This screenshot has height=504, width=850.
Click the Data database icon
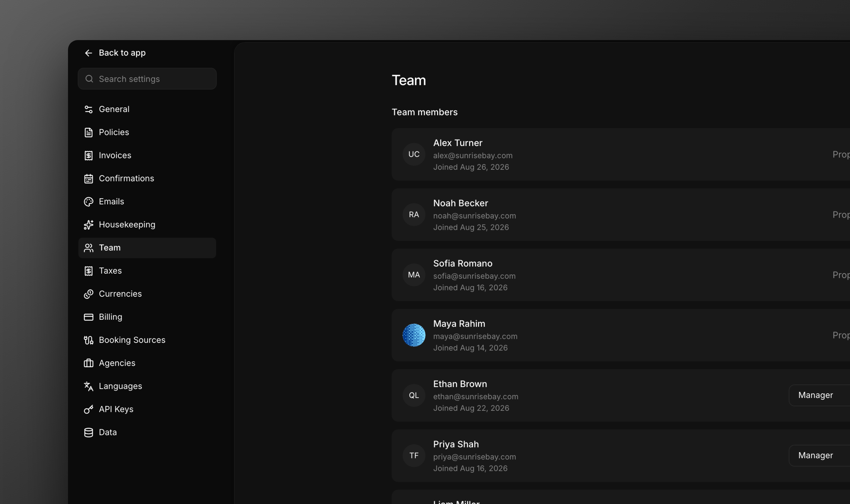click(88, 433)
